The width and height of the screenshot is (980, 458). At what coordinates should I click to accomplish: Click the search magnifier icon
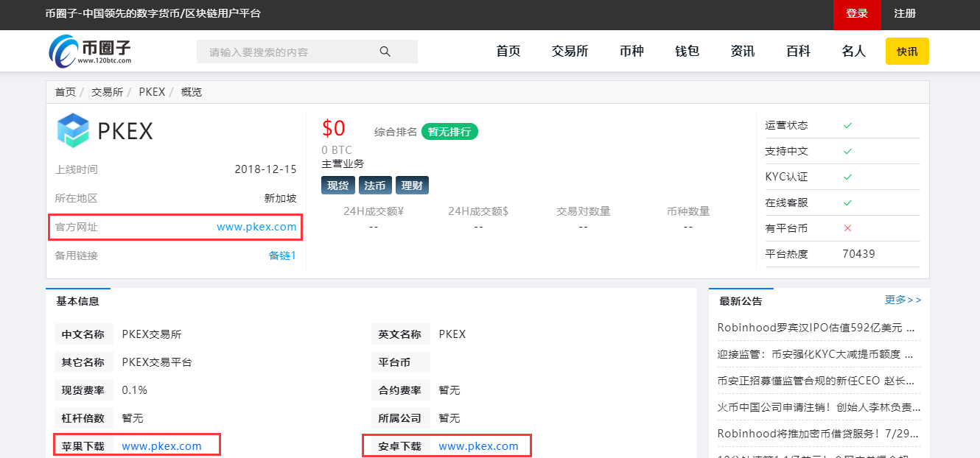pyautogui.click(x=385, y=52)
